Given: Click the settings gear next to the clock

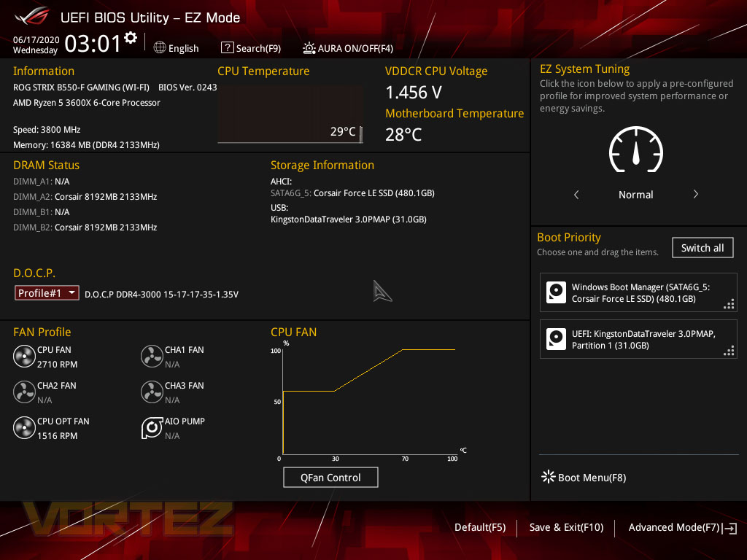Looking at the screenshot, I should (131, 38).
